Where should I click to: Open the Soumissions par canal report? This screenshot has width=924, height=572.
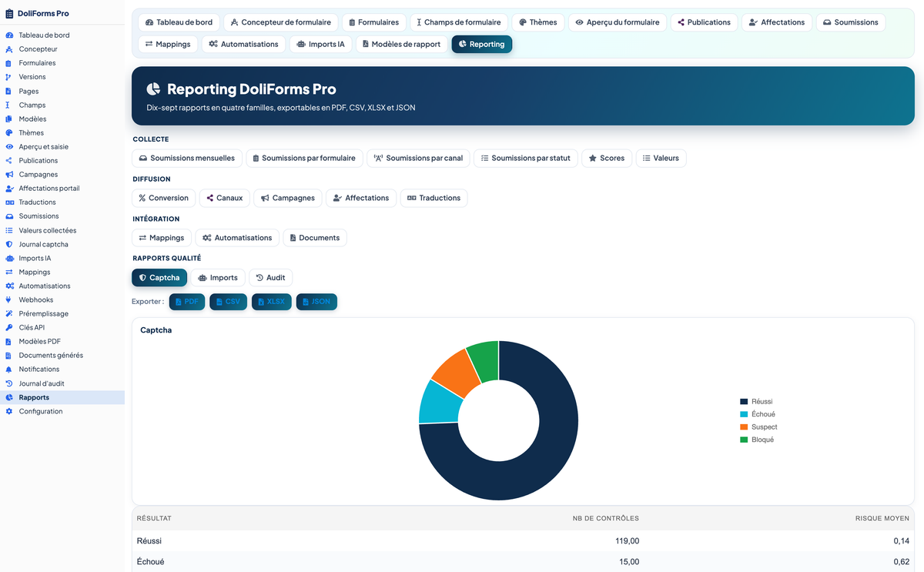tap(418, 158)
